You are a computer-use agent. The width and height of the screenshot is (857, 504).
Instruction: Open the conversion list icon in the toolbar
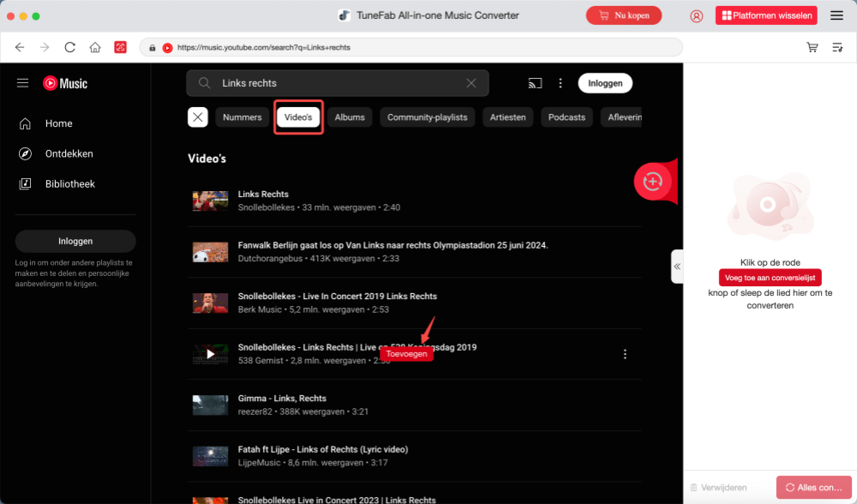tap(837, 47)
